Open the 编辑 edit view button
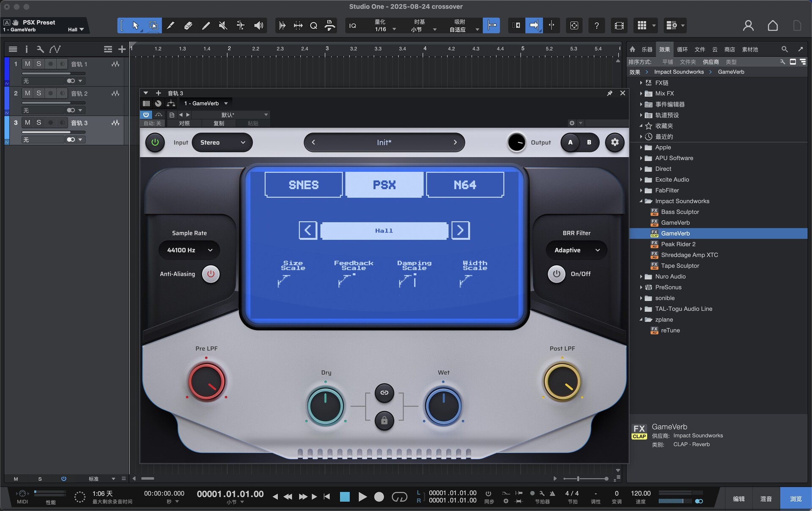The height and width of the screenshot is (511, 812). pyautogui.click(x=738, y=499)
